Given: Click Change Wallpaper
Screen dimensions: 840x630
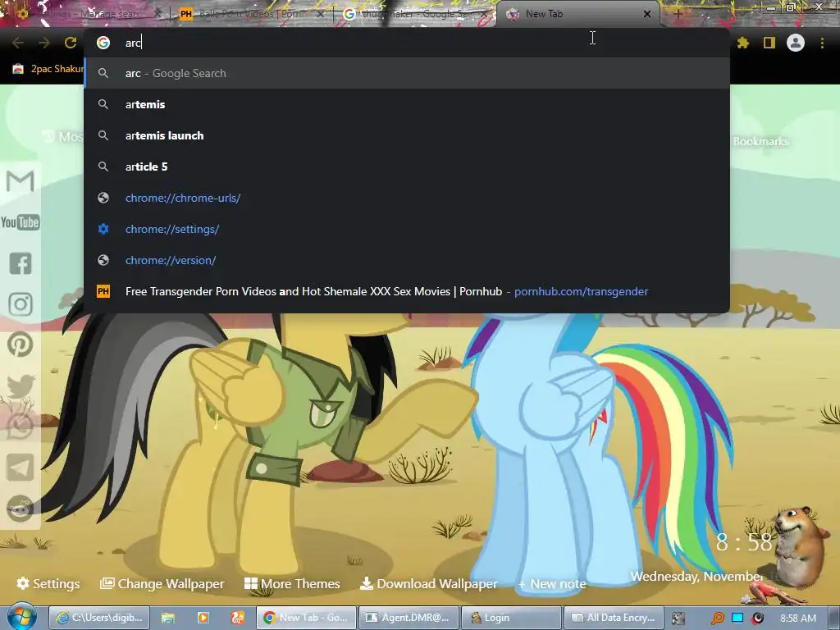Looking at the screenshot, I should [x=162, y=583].
